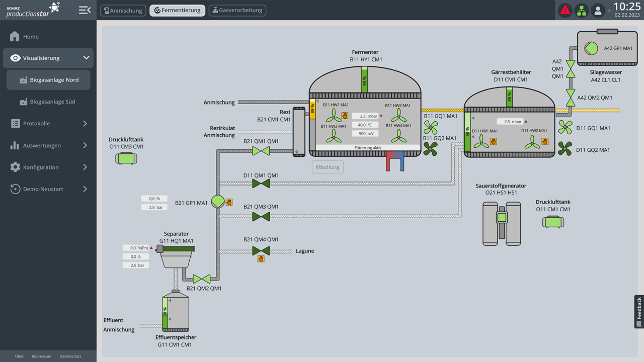Toggle the manual-mode hand icon near B21 QM4

[x=261, y=259]
